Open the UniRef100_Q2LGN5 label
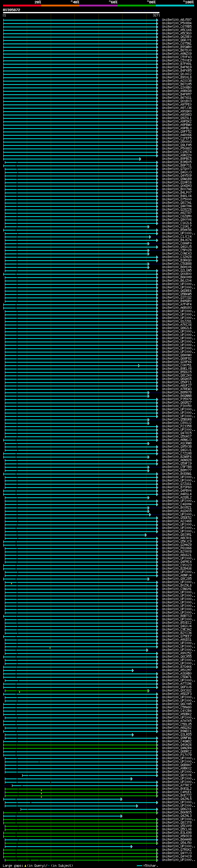The image size is (197, 868). click(x=177, y=271)
